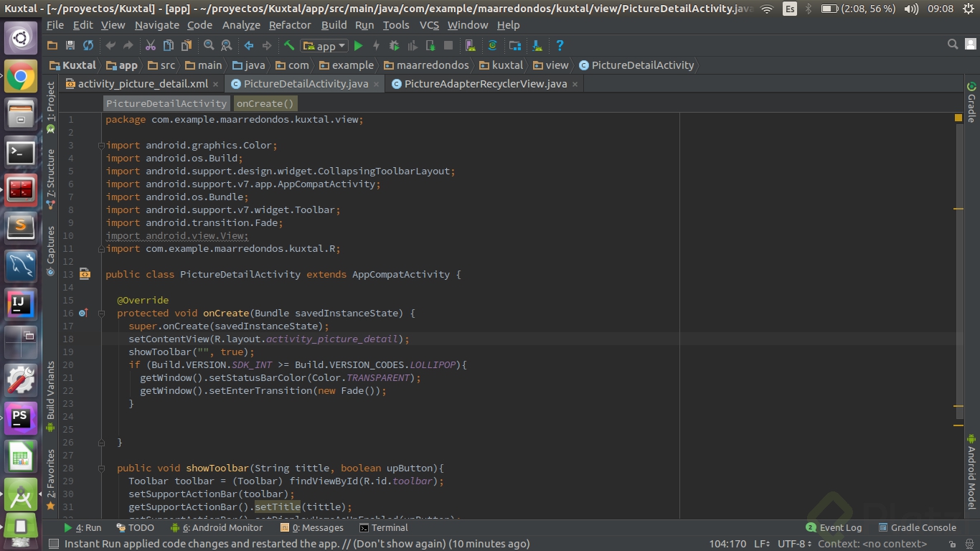
Task: Open the app run configuration dropdown
Action: [325, 46]
